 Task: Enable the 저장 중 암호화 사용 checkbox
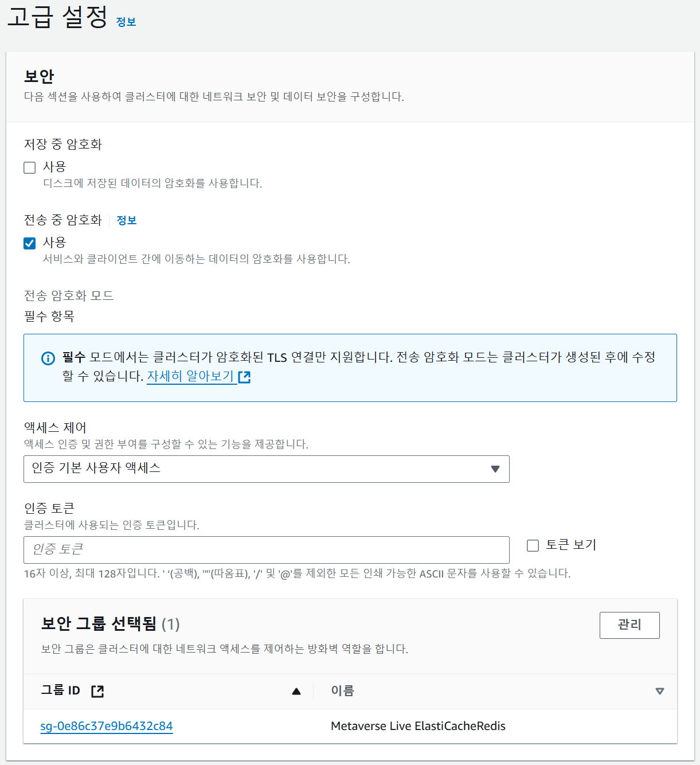[30, 167]
